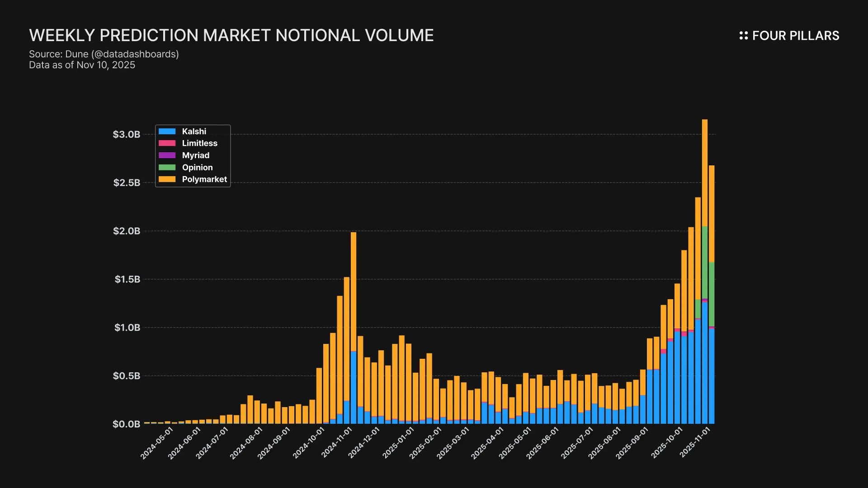Click the $3.0B y-axis label

click(127, 134)
